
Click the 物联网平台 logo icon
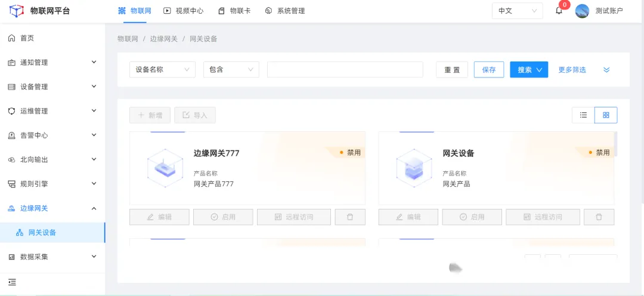click(17, 11)
